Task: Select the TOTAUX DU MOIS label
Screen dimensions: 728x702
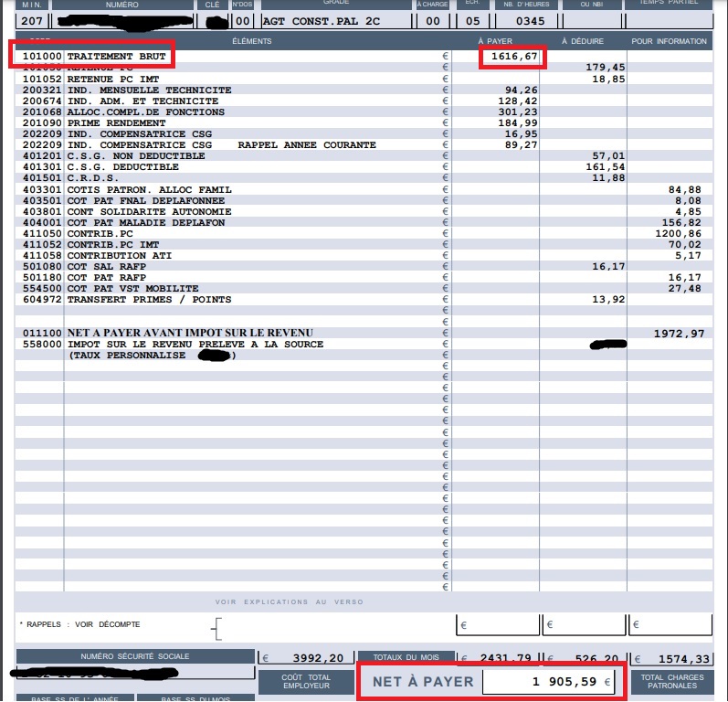Action: (406, 657)
